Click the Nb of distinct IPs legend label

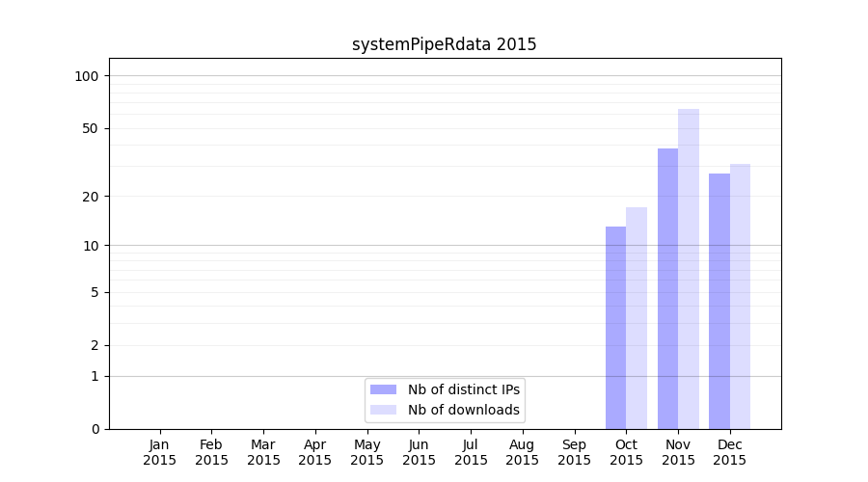(464, 389)
